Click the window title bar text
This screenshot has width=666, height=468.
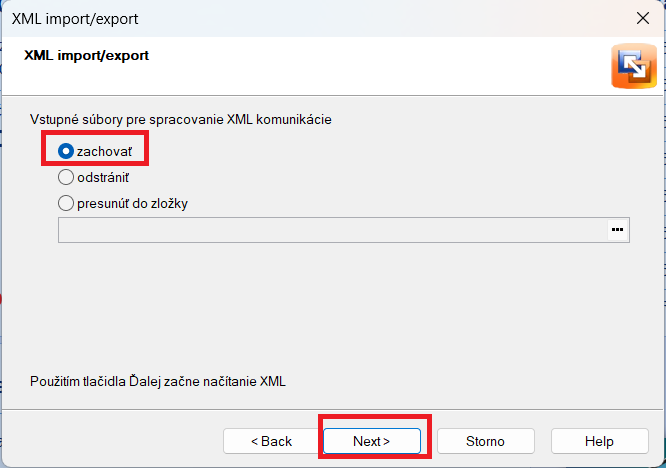75,19
